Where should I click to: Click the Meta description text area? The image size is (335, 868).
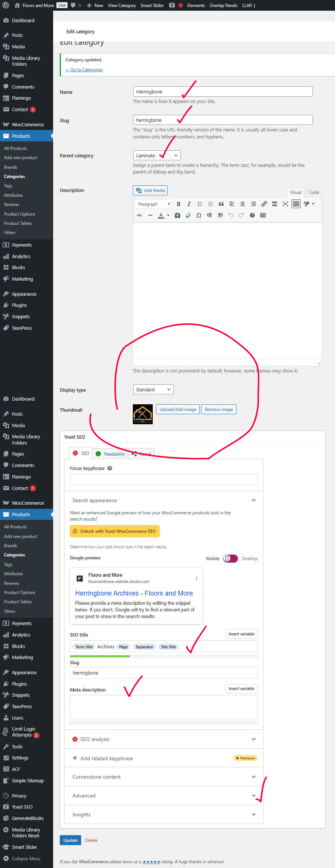pyautogui.click(x=163, y=707)
